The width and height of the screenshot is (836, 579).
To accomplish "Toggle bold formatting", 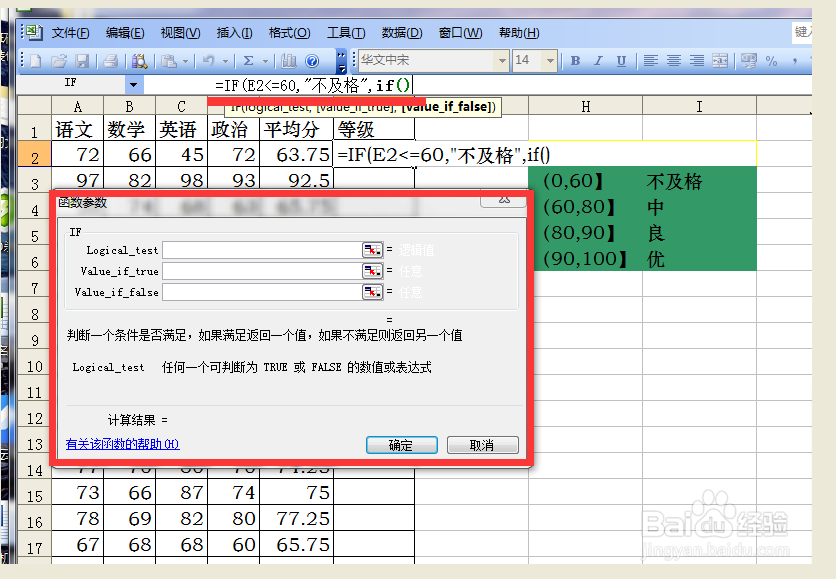I will 575,61.
